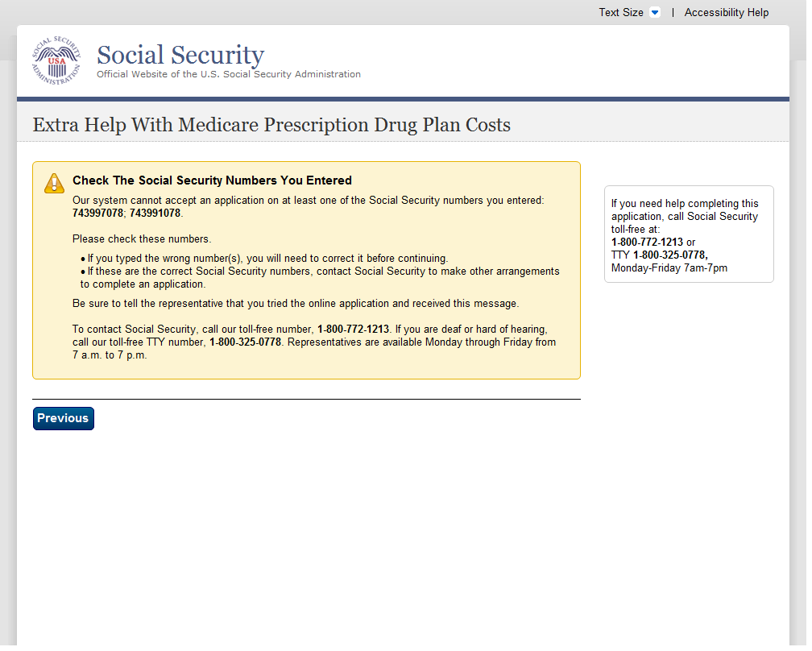Click the sidebar TTY 1-800-325-0778 number
Image resolution: width=812 pixels, height=651 pixels.
tap(669, 255)
